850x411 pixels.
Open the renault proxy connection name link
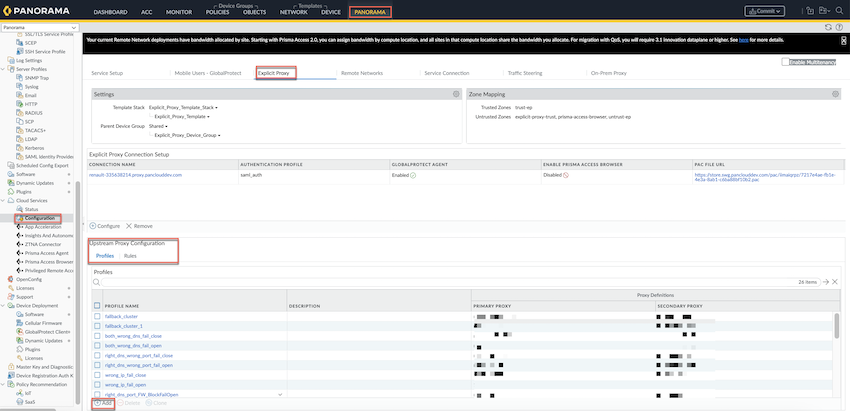135,174
